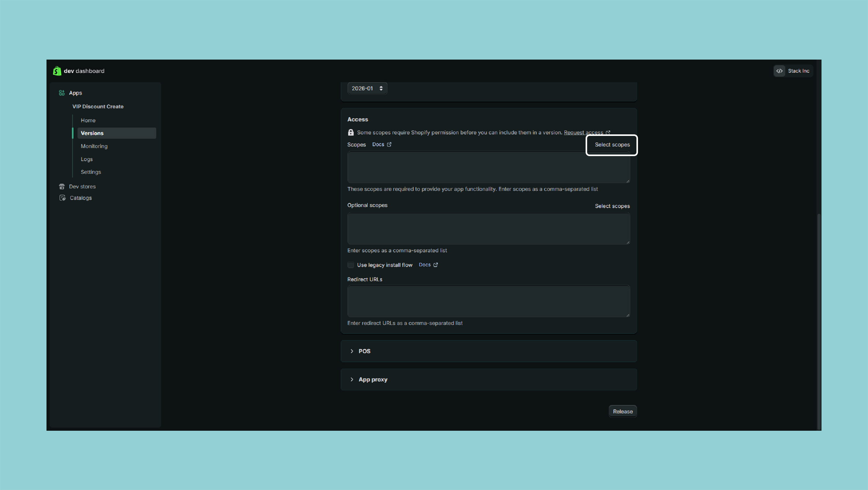The width and height of the screenshot is (868, 490).
Task: Click external link icon next to Scopes Docs
Action: tap(389, 144)
